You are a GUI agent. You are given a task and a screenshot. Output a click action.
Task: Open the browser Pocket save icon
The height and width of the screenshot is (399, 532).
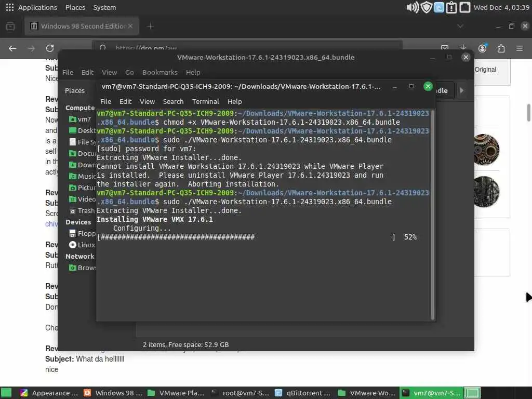(x=445, y=48)
